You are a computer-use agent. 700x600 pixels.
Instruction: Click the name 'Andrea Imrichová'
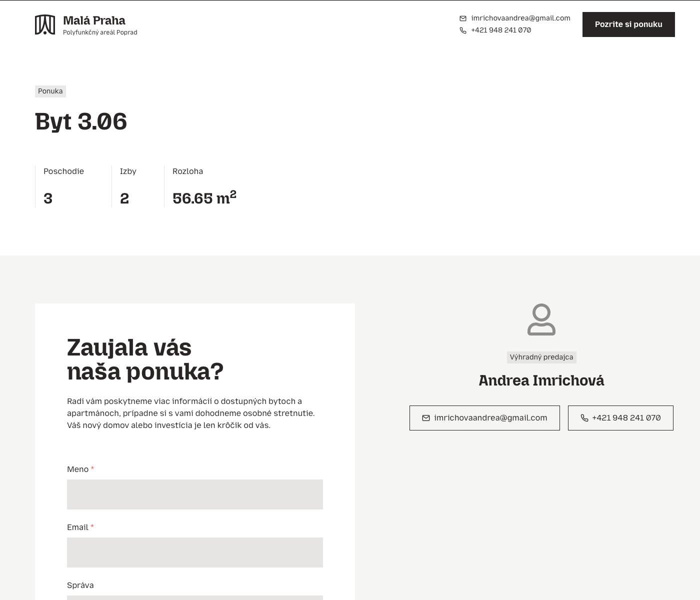[541, 380]
